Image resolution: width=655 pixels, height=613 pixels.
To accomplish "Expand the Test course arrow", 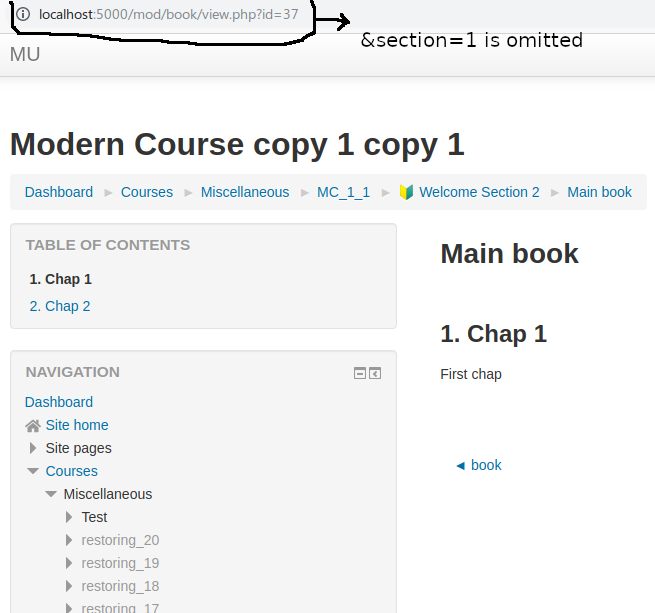I will (x=69, y=517).
